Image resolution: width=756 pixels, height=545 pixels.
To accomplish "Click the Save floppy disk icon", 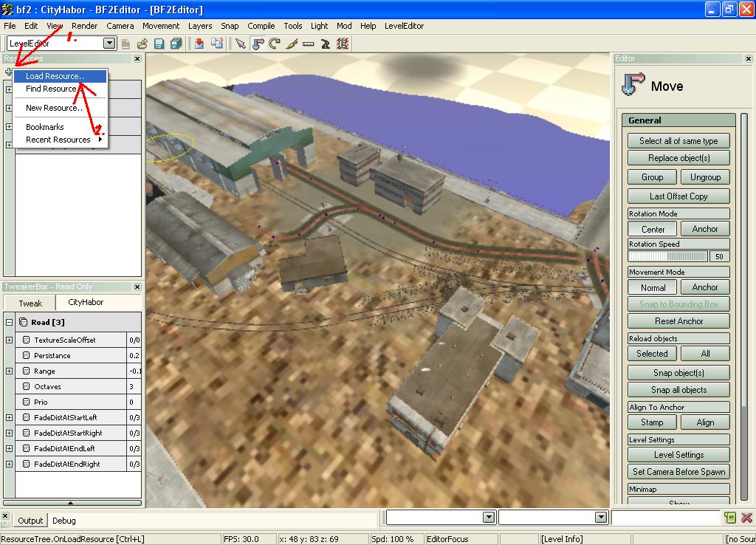I will point(159,44).
